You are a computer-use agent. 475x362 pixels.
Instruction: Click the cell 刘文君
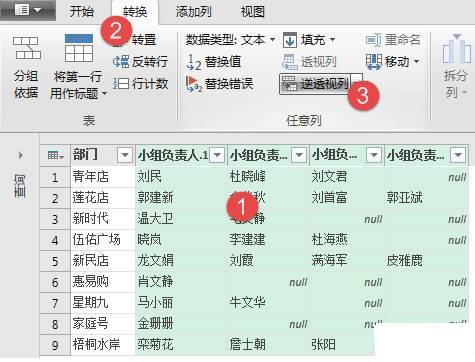(347, 177)
